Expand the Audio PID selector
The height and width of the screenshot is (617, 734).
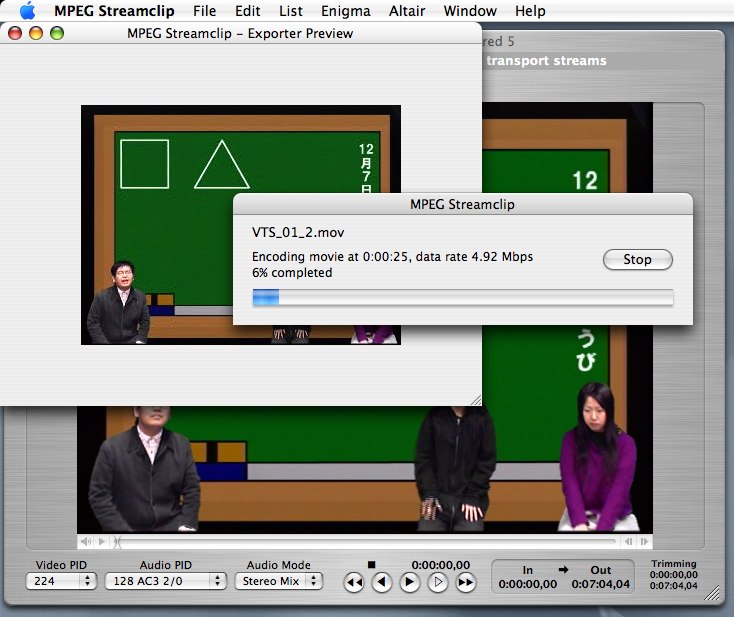(165, 581)
